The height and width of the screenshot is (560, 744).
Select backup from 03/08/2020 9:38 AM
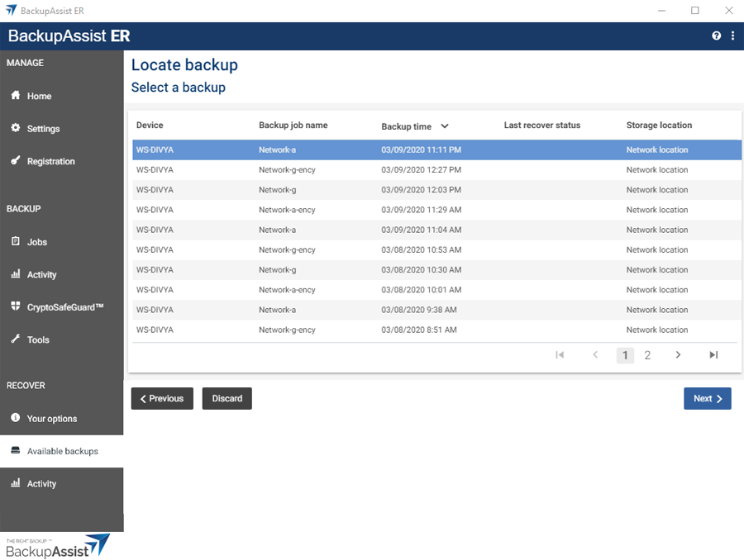pyautogui.click(x=436, y=310)
